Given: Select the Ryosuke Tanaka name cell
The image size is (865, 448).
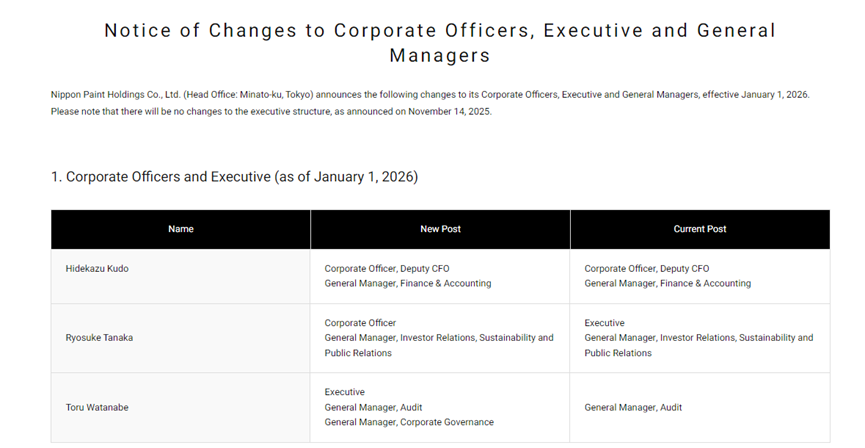Looking at the screenshot, I should 99,338.
